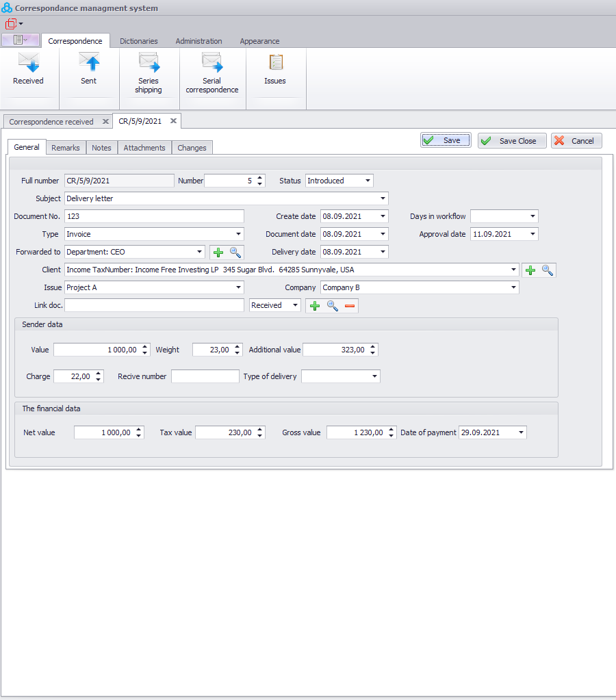Expand the Status dropdown
This screenshot has height=700, width=616.
[368, 181]
